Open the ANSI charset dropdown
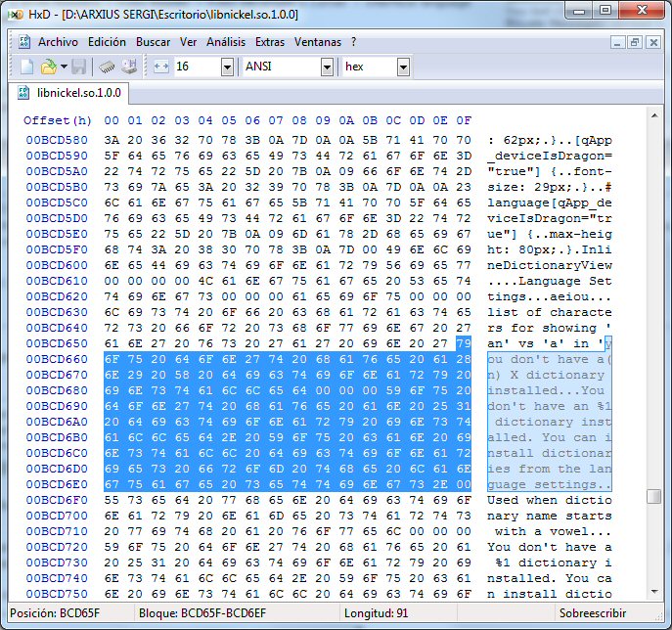Image resolution: width=672 pixels, height=630 pixels. (327, 67)
